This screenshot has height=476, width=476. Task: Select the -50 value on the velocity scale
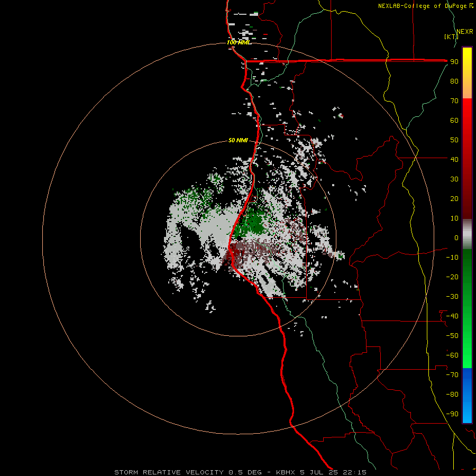(452, 336)
